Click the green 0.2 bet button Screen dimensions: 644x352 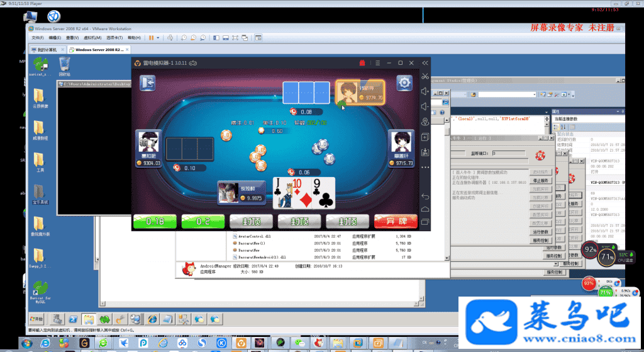[203, 221]
